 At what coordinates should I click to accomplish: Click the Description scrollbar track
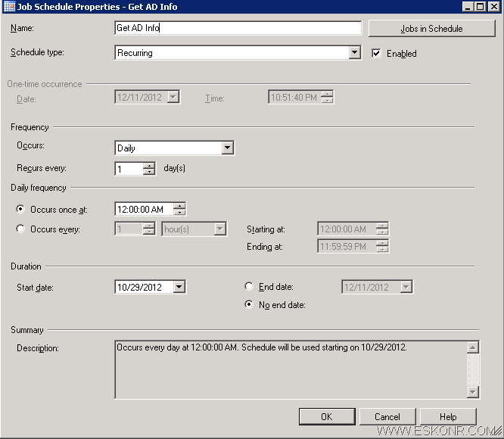[x=473, y=369]
